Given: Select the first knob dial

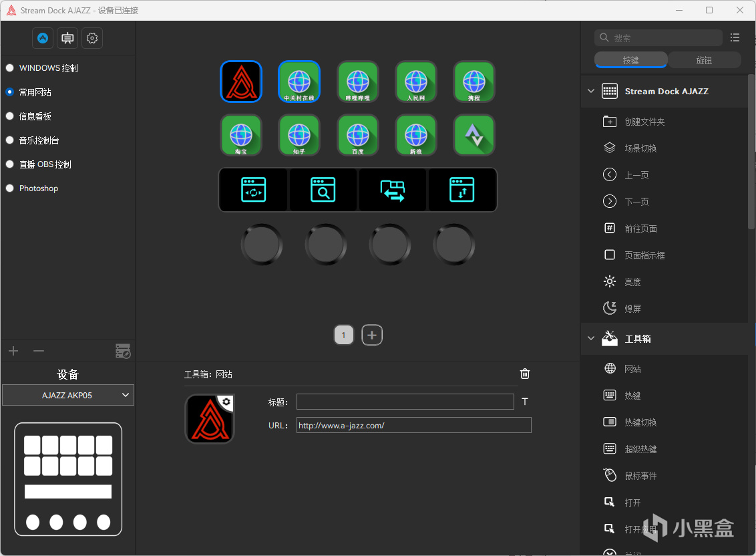Looking at the screenshot, I should 262,245.
